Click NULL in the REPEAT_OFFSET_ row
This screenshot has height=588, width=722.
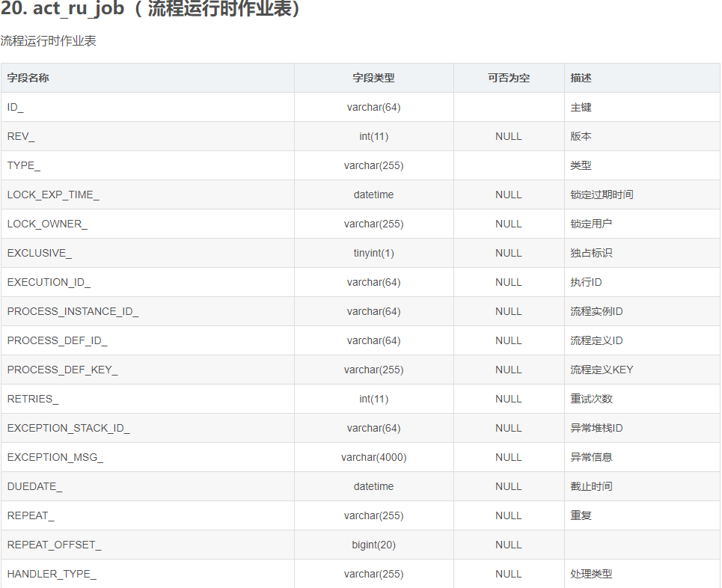509,545
